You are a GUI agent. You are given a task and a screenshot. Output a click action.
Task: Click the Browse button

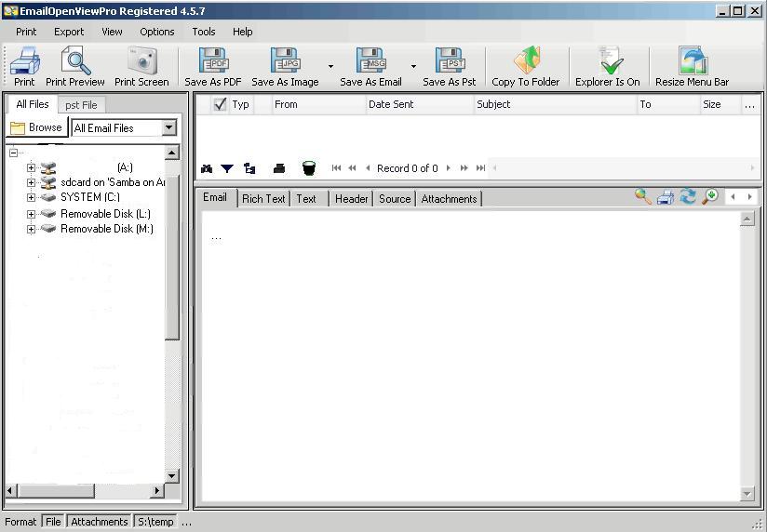pos(37,127)
